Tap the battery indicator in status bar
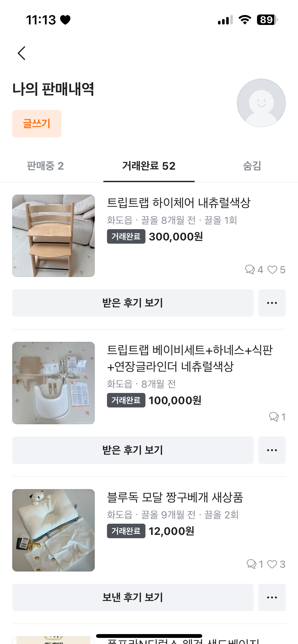This screenshot has height=644, width=298. (x=267, y=20)
